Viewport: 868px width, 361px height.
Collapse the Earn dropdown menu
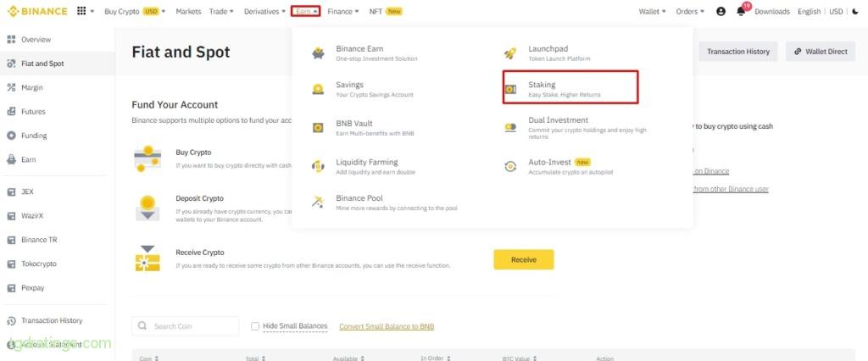(305, 11)
